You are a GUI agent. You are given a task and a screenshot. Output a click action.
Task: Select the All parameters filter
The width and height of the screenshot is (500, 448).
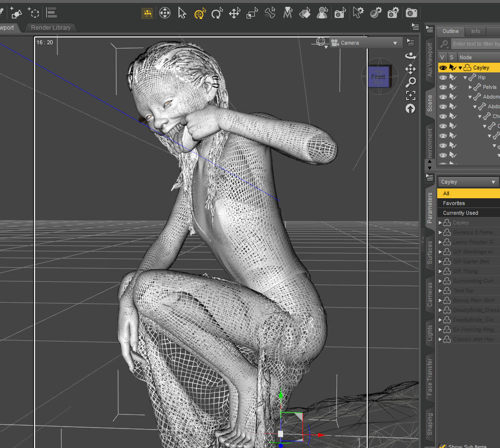468,193
